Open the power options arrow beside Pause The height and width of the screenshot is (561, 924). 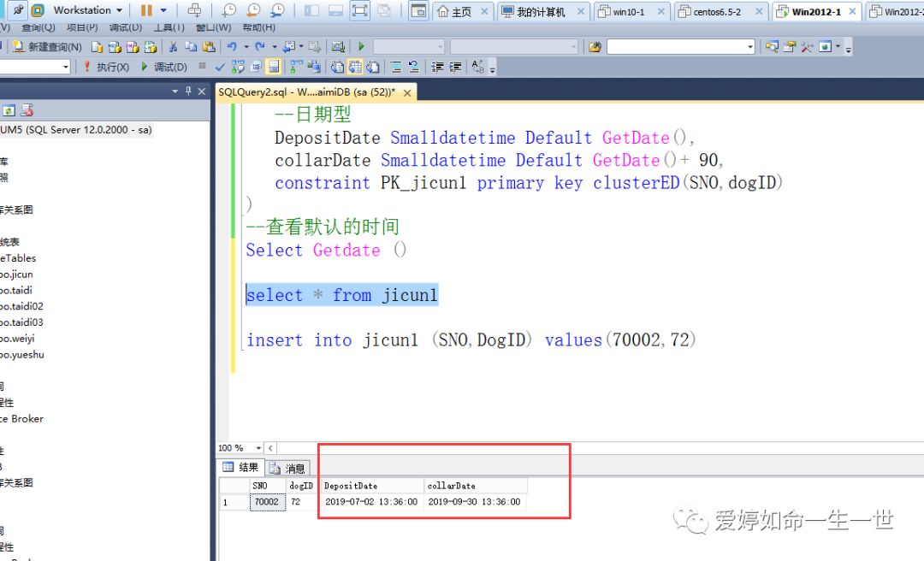click(x=163, y=10)
